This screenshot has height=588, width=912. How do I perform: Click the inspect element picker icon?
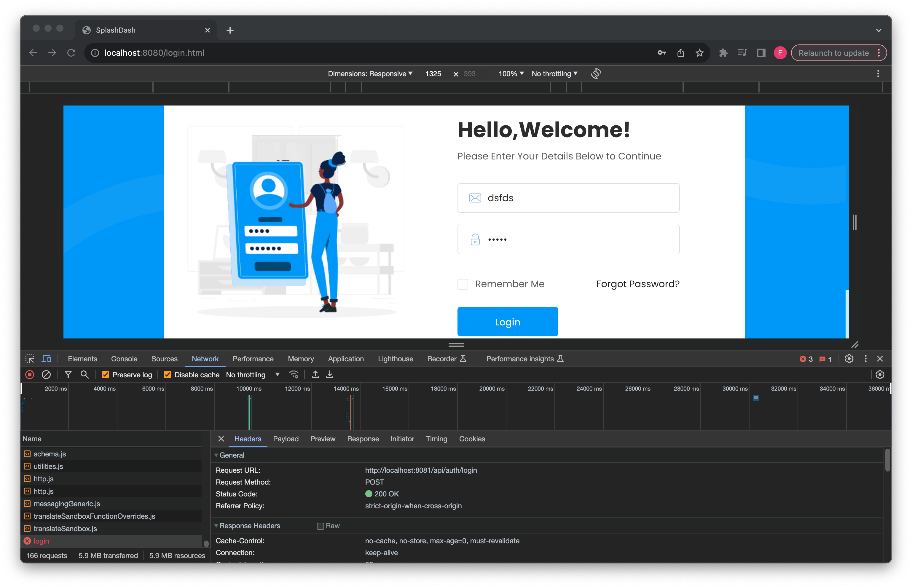coord(30,359)
